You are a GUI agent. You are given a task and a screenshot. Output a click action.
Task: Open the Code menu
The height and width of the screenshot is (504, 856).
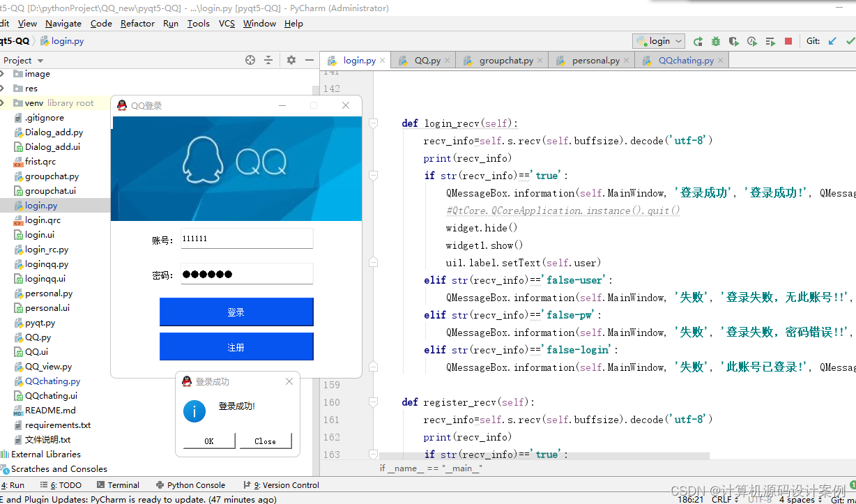pos(101,24)
